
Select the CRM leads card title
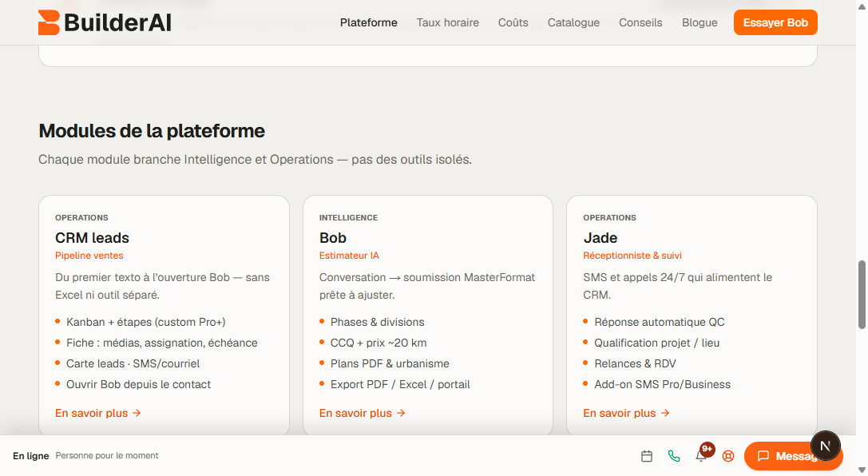(92, 238)
